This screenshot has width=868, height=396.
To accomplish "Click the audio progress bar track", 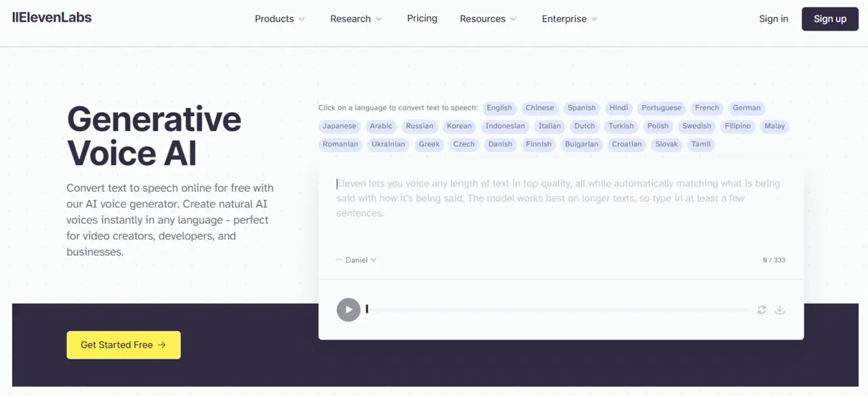I will 561,310.
